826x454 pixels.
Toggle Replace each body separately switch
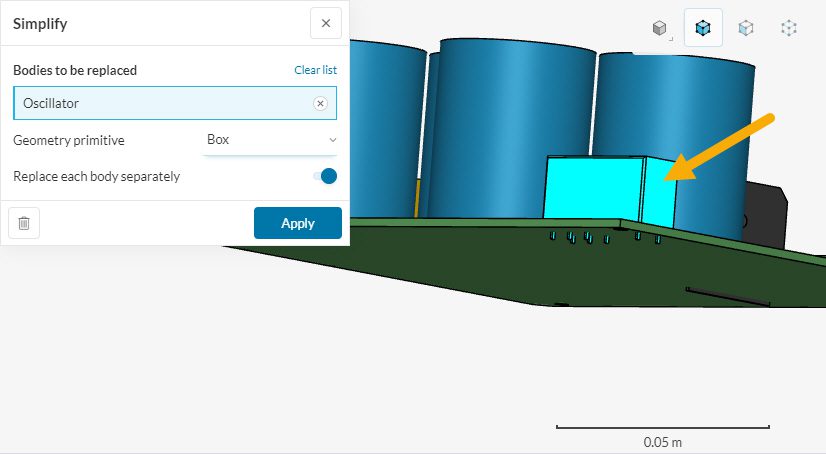pos(324,176)
